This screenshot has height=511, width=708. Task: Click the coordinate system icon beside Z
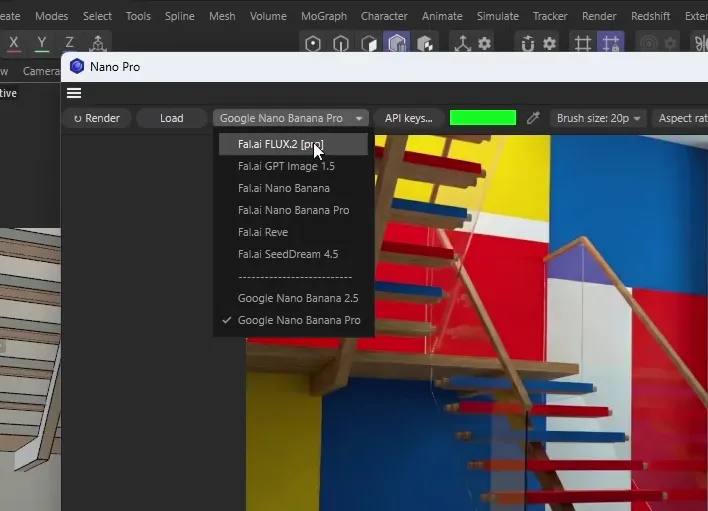98,43
